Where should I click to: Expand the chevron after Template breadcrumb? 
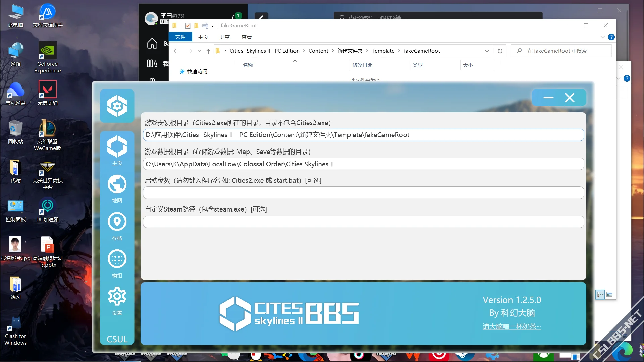coord(399,51)
